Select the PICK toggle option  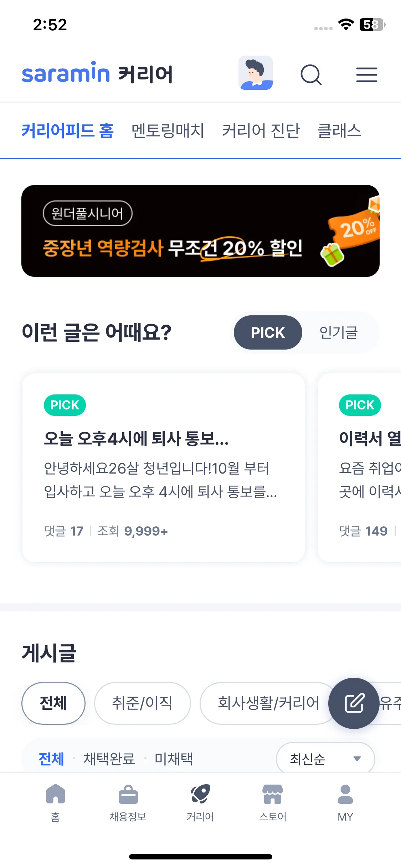coord(268,332)
